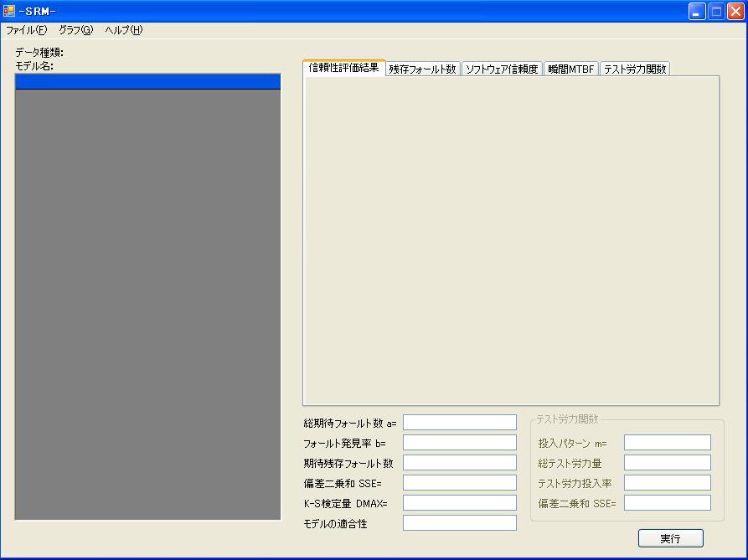748x560 pixels.
Task: Switch to the テスト労力関数 tab
Action: pyautogui.click(x=635, y=69)
